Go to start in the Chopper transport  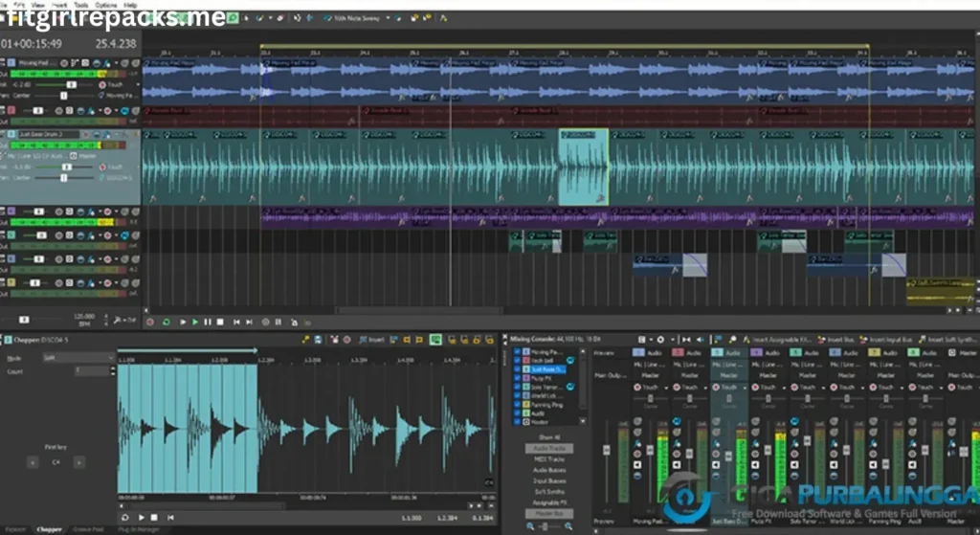tap(170, 518)
